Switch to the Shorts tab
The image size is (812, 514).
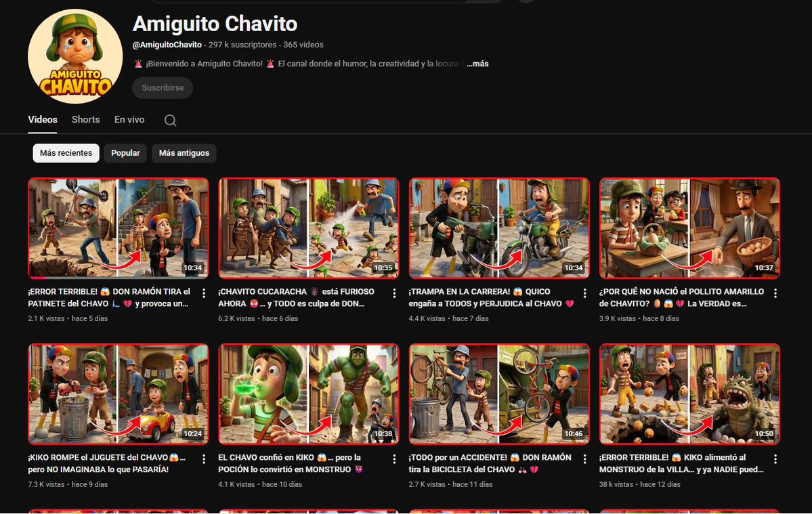85,120
